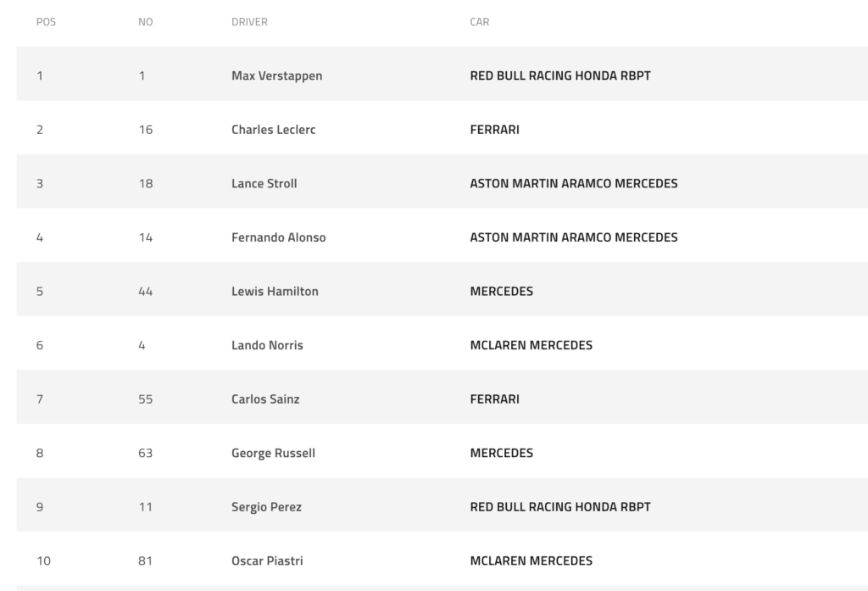Open Lewis Hamilton's driver entry
868x591 pixels.
click(x=275, y=291)
